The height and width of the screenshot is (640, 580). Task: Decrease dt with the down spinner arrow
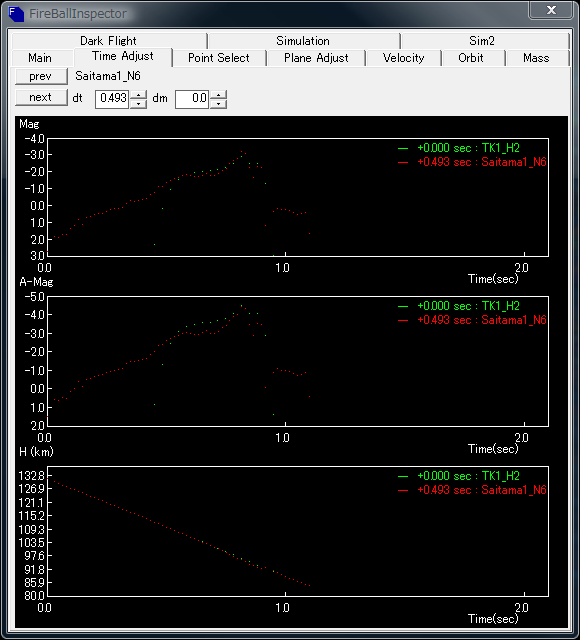tap(138, 104)
